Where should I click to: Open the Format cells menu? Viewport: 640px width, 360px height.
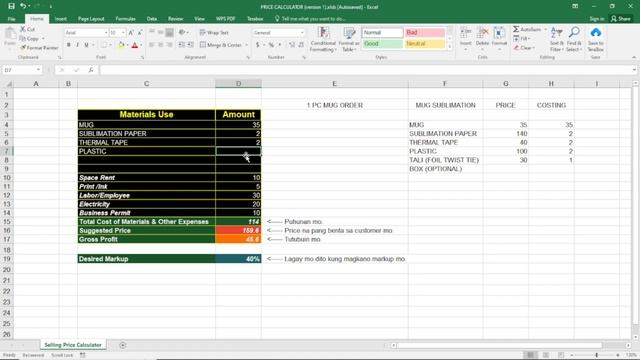click(x=499, y=39)
